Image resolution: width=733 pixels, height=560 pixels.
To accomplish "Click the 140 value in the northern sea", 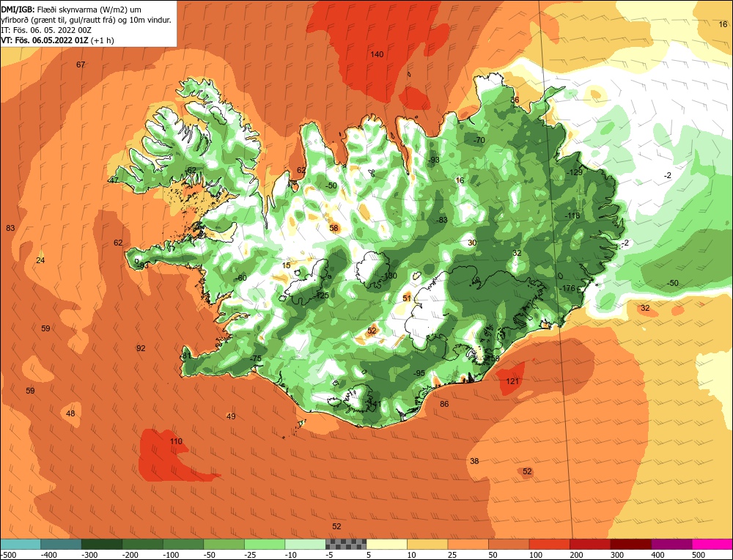I will [x=377, y=54].
